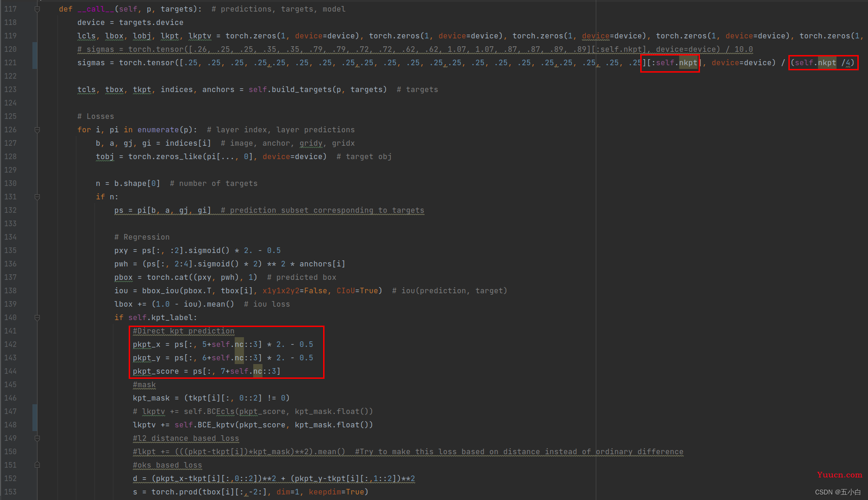
Task: Click 'kpt_label' on line 140
Action: [x=172, y=318]
